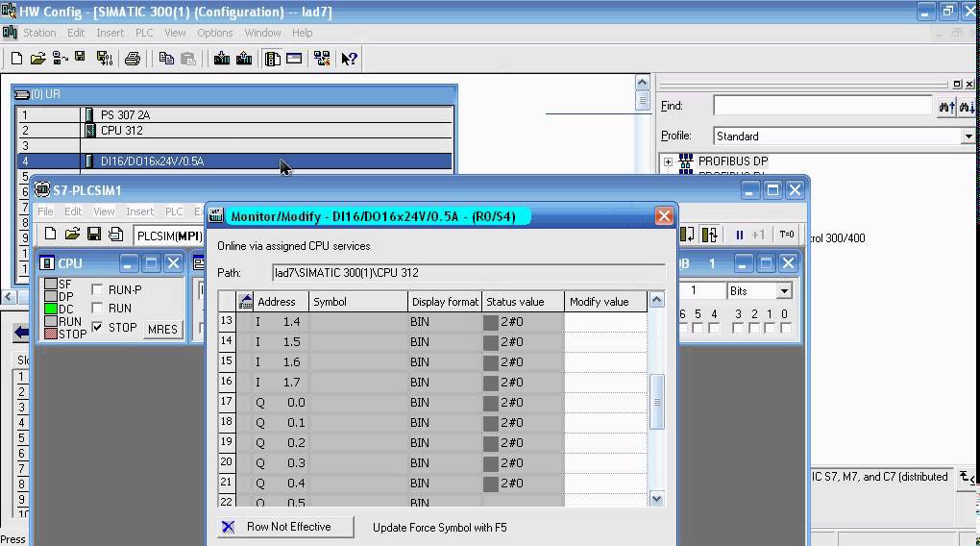This screenshot has height=546, width=980.
Task: Click PLCSIM icon left of the pause button
Action: [709, 235]
